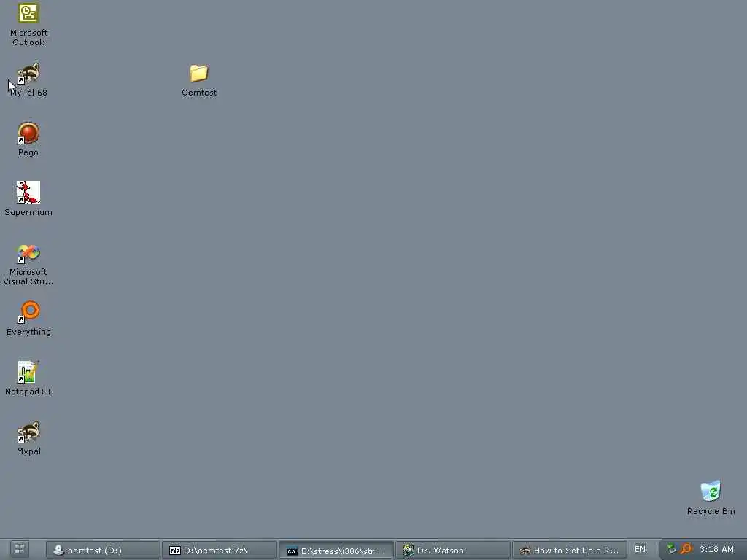This screenshot has width=747, height=560.
Task: Select the Oemtest folder on desktop
Action: point(199,80)
